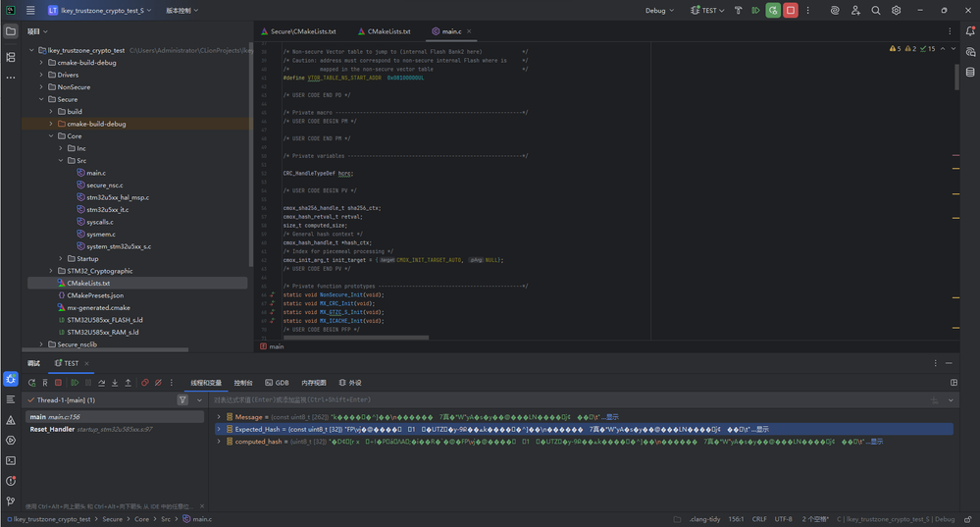Toggle Mute Breakpoints in debug toolbar
The image size is (980, 527).
tap(158, 383)
